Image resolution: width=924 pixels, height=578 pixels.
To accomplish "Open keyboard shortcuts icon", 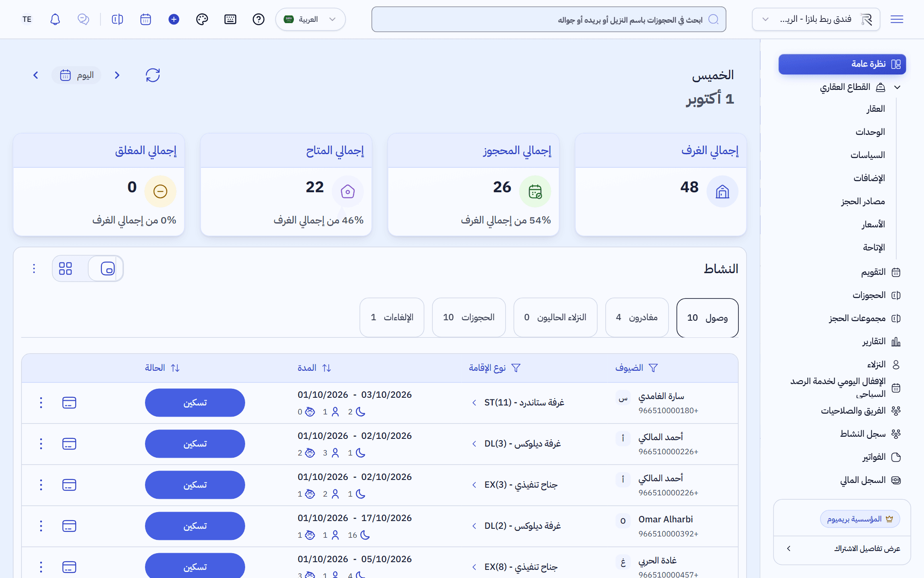I will (230, 19).
